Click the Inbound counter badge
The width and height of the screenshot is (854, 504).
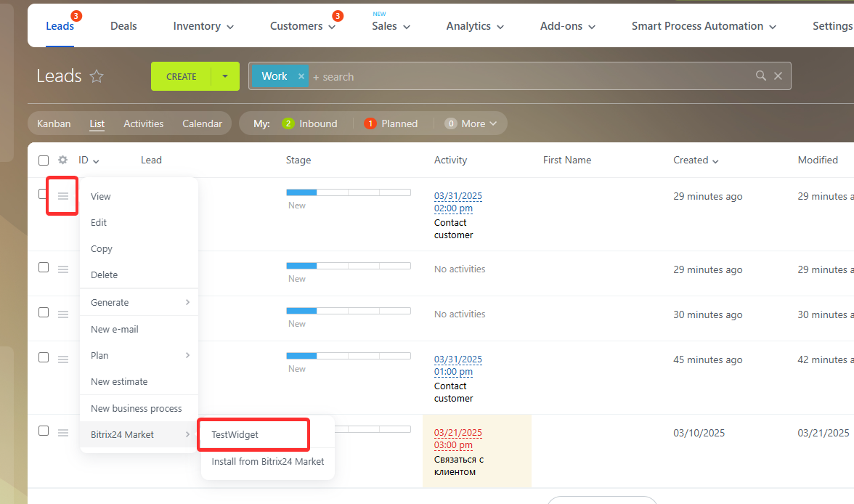pyautogui.click(x=288, y=123)
